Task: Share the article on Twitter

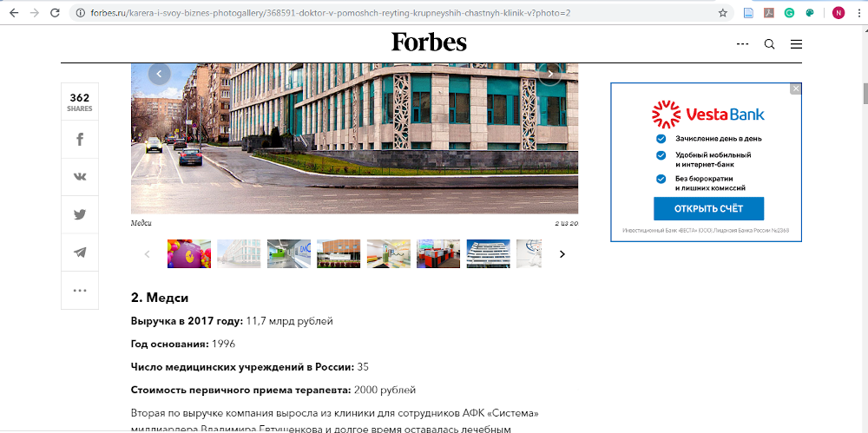Action: point(80,214)
